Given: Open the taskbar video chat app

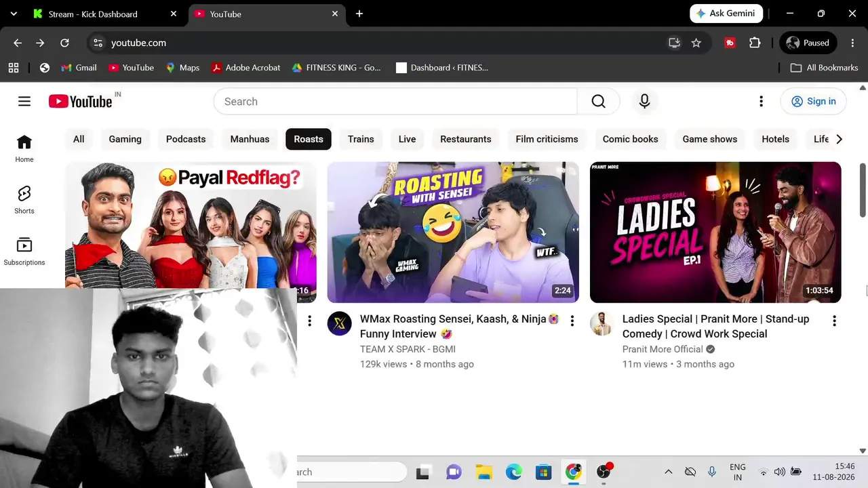Looking at the screenshot, I should pyautogui.click(x=454, y=472).
